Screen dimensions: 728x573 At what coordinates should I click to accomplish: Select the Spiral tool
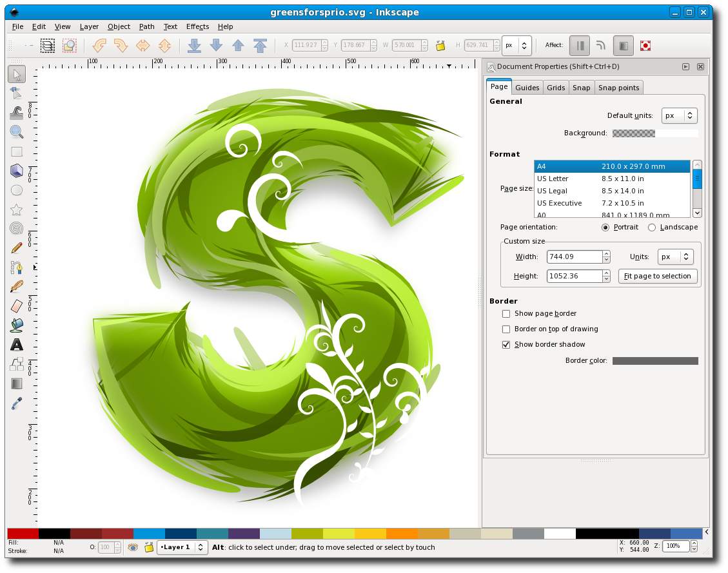point(16,228)
